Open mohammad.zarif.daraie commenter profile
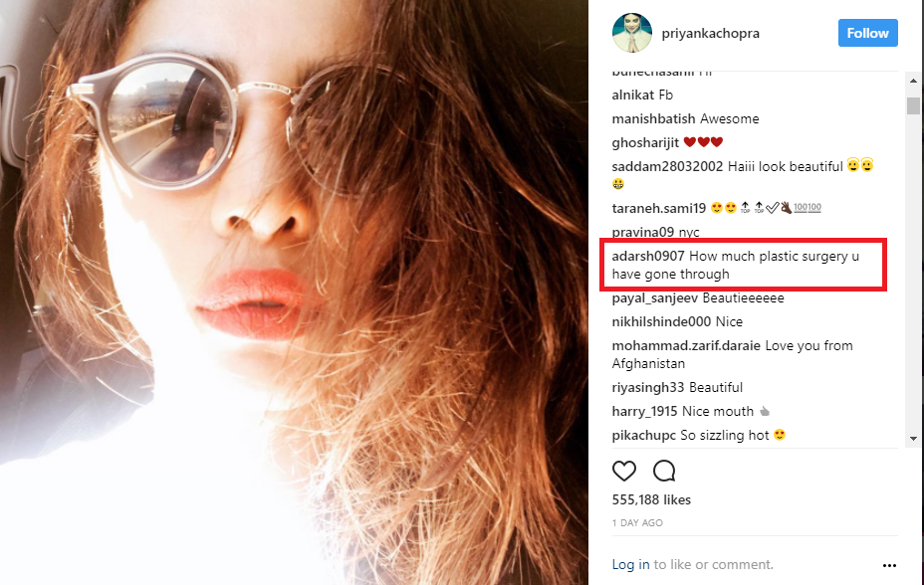The width and height of the screenshot is (924, 585). (686, 345)
